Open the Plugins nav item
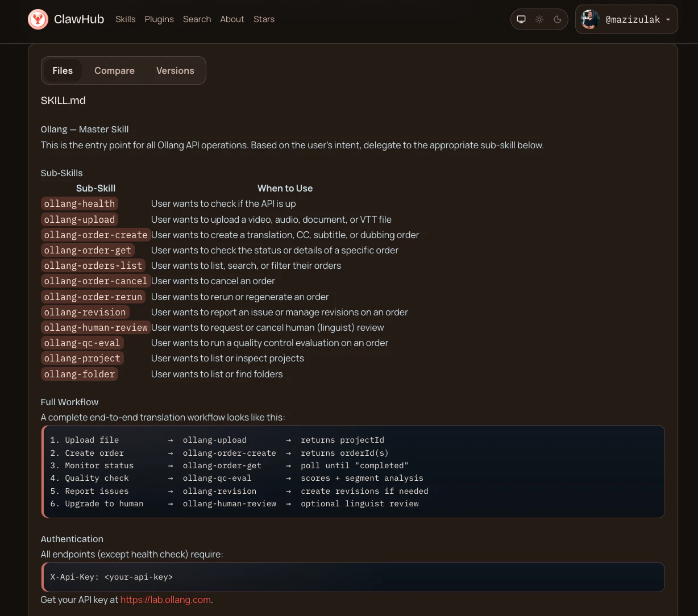This screenshot has height=616, width=698. 159,19
